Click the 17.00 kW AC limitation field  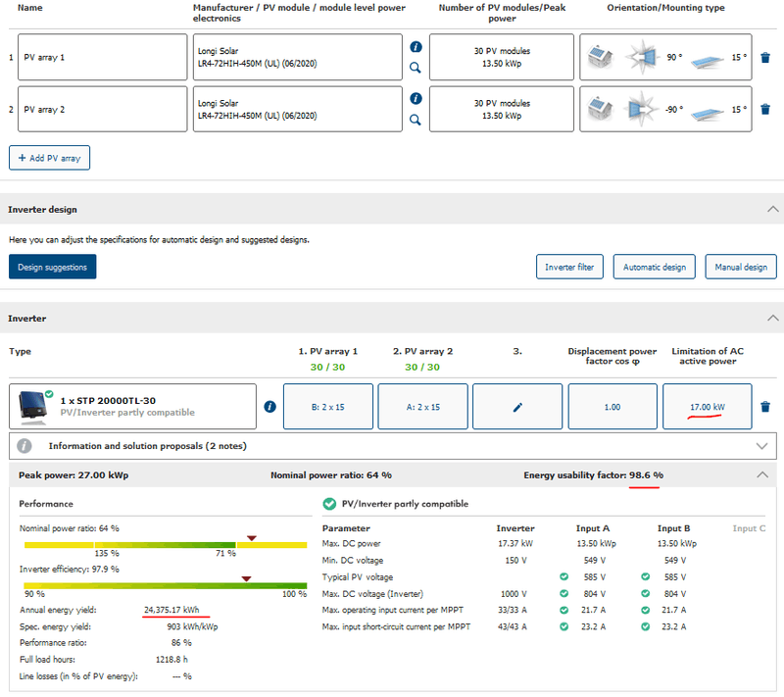tap(707, 406)
